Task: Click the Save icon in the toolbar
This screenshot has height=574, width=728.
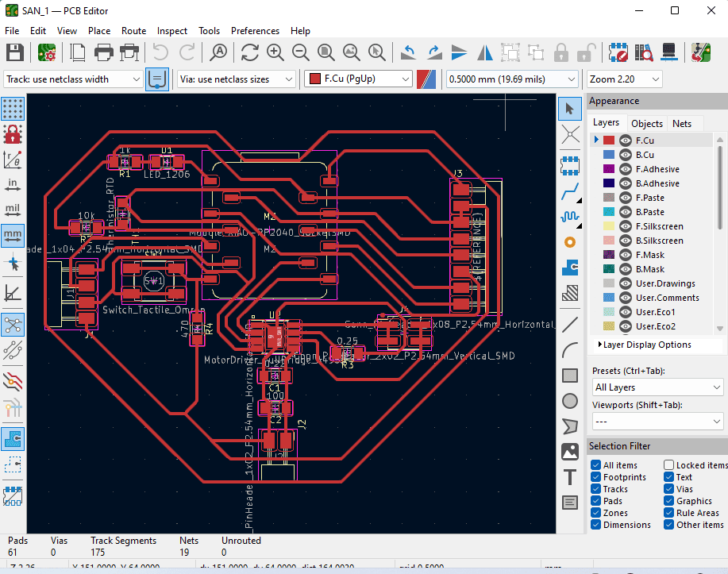Action: tap(15, 52)
